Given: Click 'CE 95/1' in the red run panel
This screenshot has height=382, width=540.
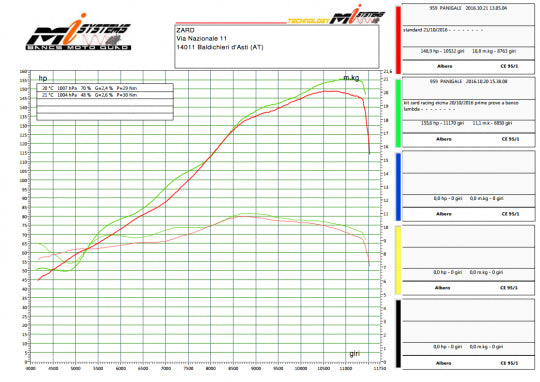Looking at the screenshot, I should pos(509,66).
